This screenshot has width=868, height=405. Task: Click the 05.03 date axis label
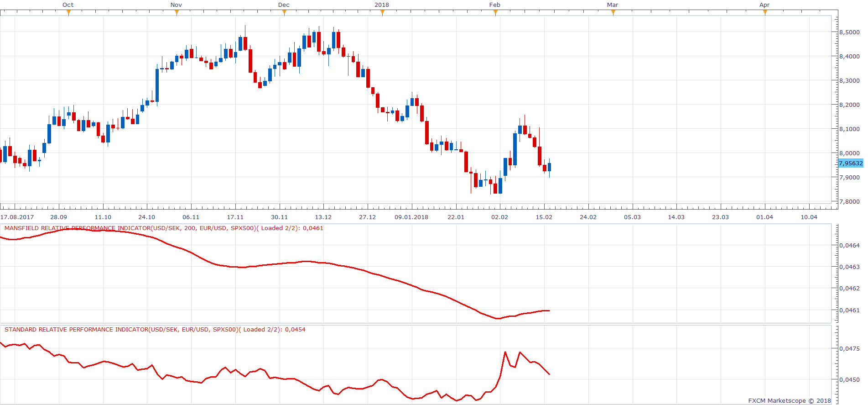[x=633, y=217]
